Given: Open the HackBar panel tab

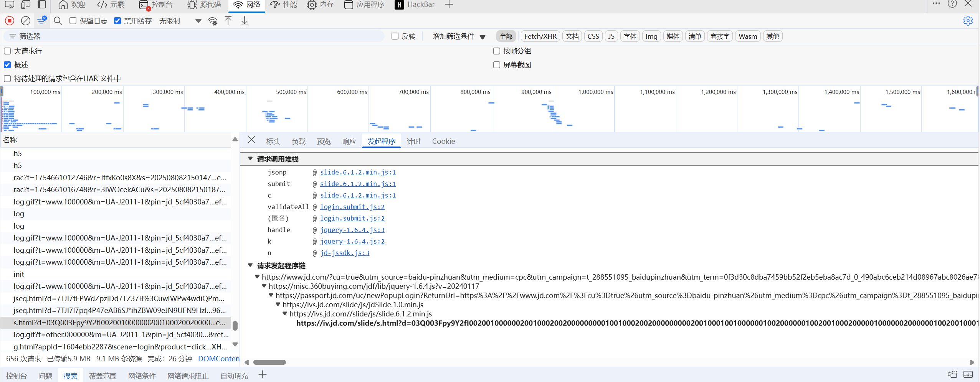Looking at the screenshot, I should 415,5.
